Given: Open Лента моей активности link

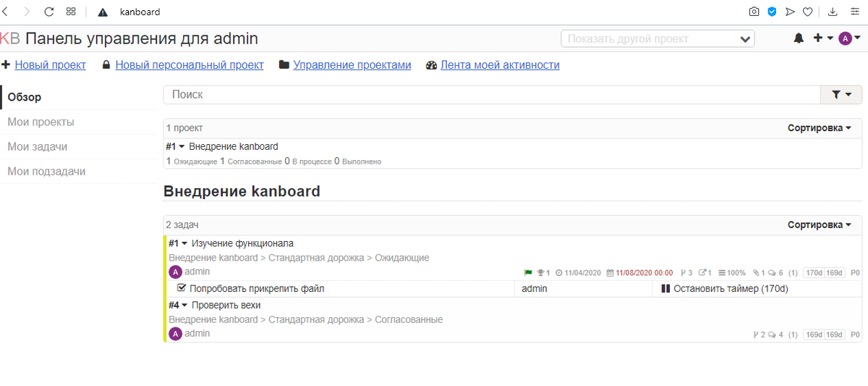Looking at the screenshot, I should [500, 65].
